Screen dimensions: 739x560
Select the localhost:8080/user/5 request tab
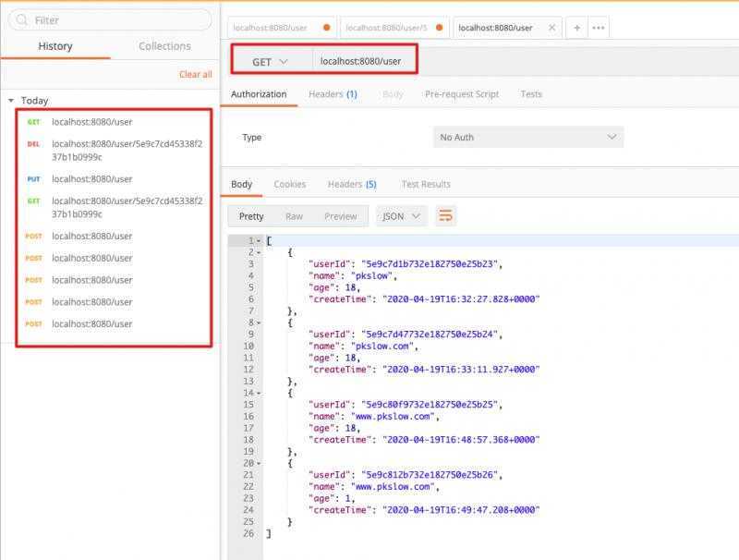[394, 28]
